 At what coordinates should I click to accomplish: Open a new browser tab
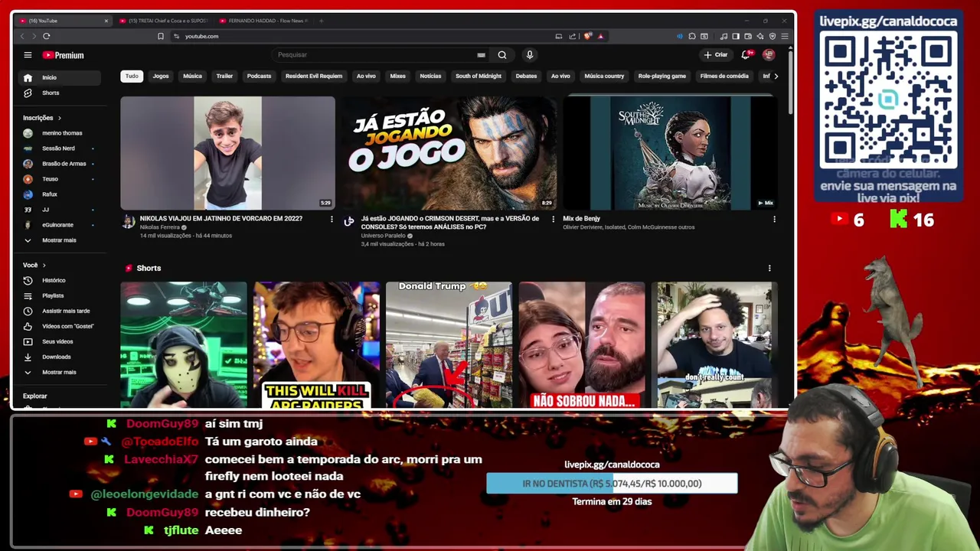tap(322, 21)
